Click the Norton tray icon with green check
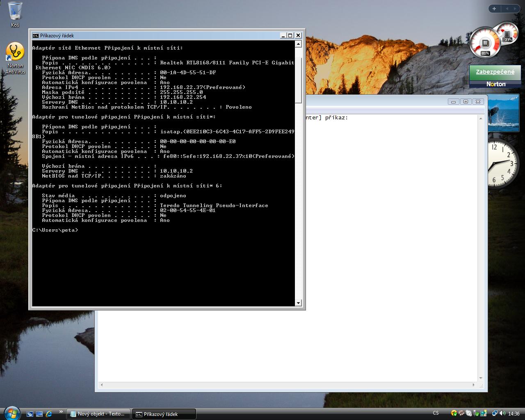Viewport: 525px width, 420px height. (x=454, y=413)
